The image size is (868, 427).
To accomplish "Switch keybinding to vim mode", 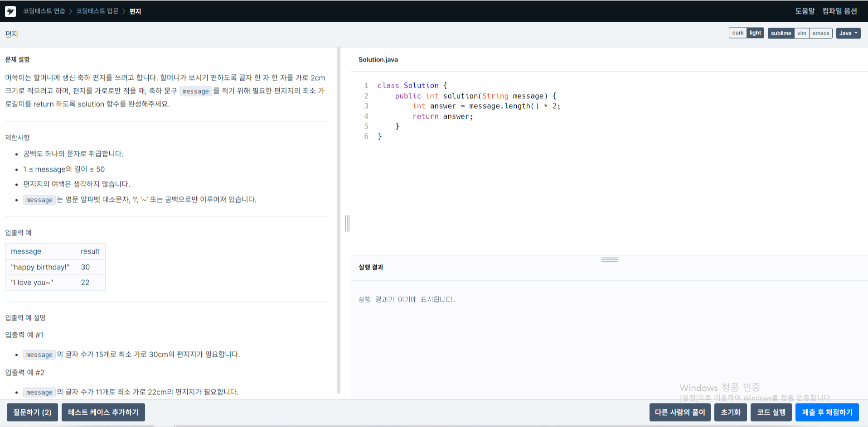I will pyautogui.click(x=801, y=33).
